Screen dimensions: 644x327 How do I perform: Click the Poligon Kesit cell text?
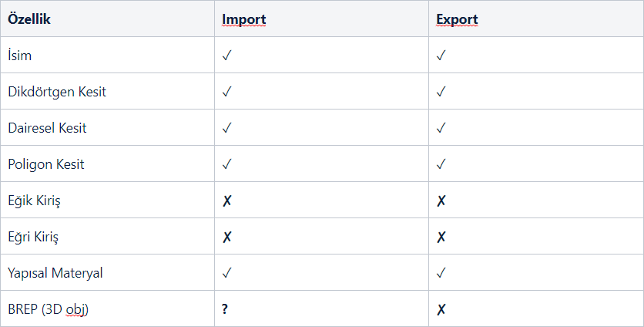(46, 164)
